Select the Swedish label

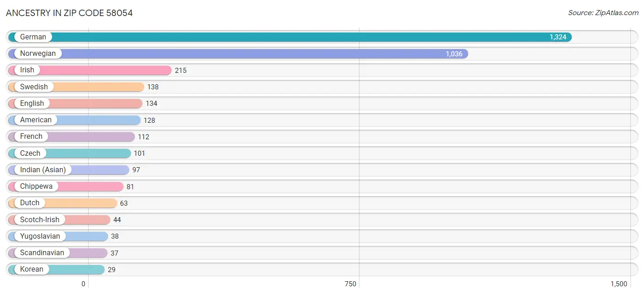[x=34, y=87]
